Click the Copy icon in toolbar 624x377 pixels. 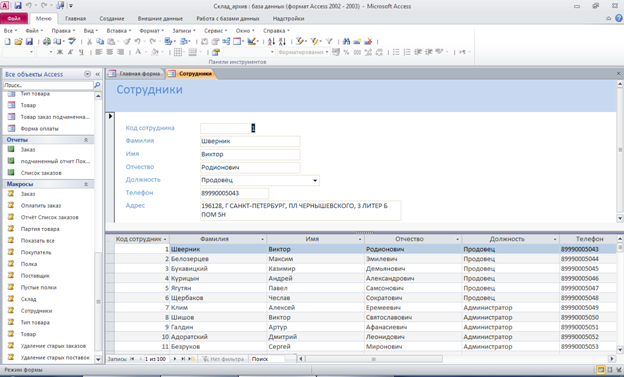pyautogui.click(x=100, y=41)
